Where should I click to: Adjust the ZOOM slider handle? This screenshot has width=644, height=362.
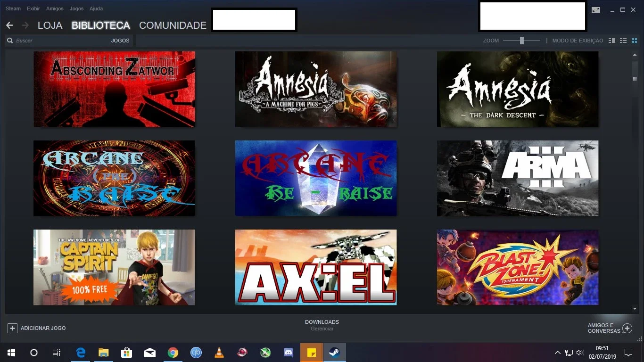coord(522,41)
